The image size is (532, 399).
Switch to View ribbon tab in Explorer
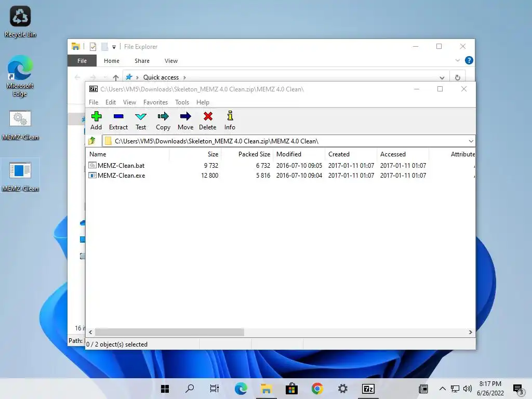pyautogui.click(x=171, y=61)
